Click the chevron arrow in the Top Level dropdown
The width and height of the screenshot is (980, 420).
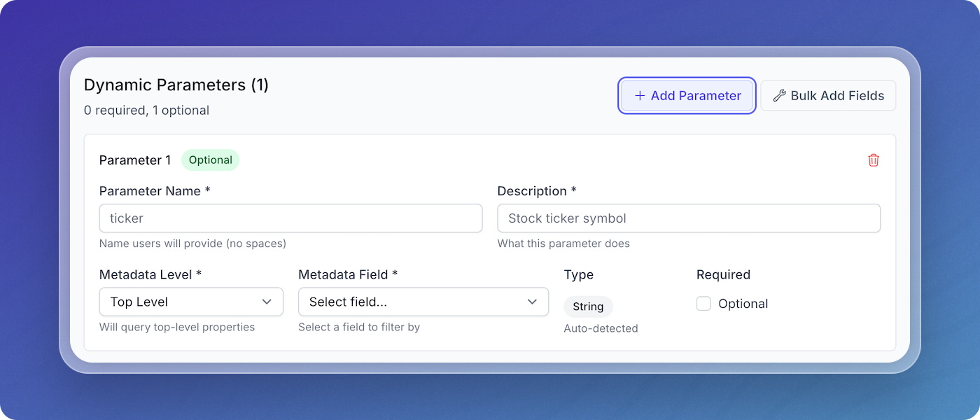click(267, 302)
